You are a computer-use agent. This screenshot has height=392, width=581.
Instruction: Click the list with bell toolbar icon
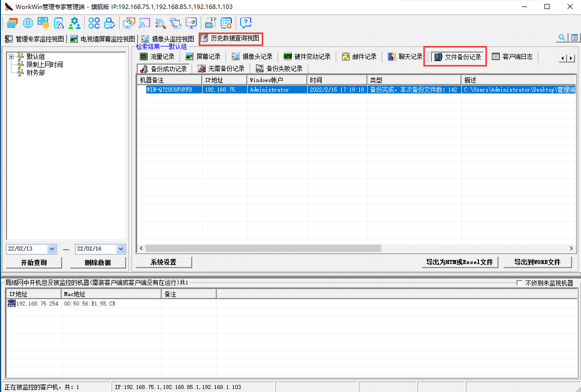tap(226, 23)
